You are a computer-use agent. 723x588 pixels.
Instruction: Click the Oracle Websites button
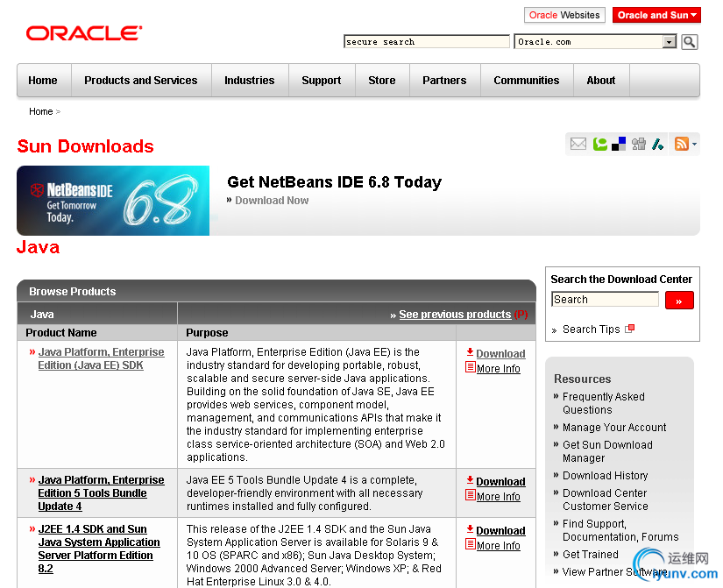point(564,15)
